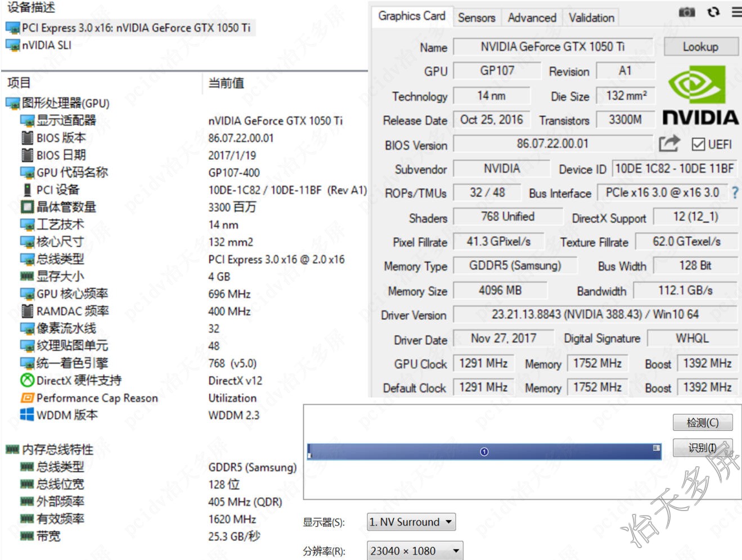Screen dimensions: 742x560
Task: Click the value "25.3 GB/秒"
Action: click(x=234, y=536)
